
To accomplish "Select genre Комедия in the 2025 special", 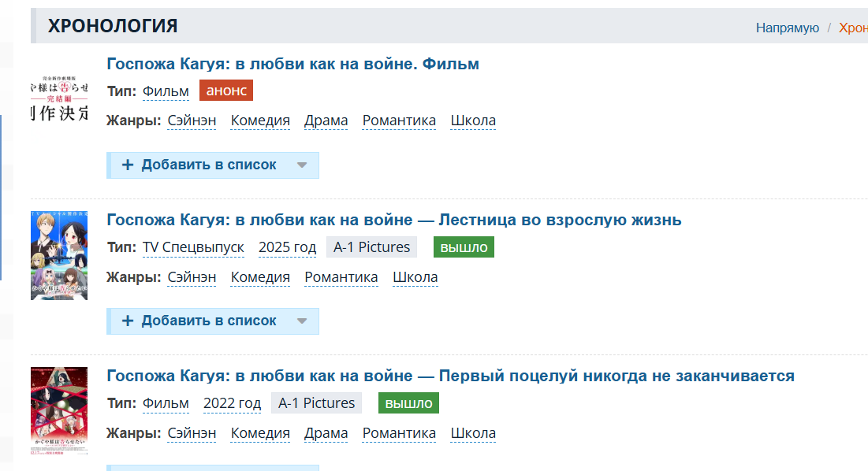I will (x=260, y=277).
